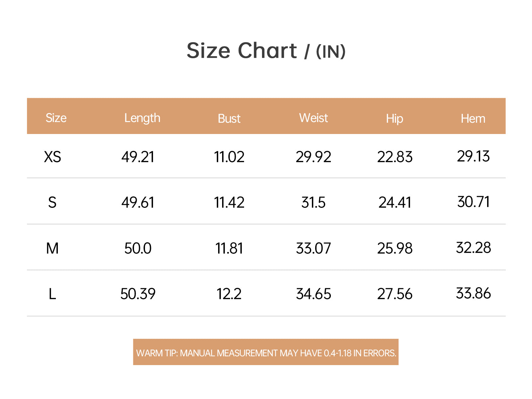Click the S bust value 11.42

229,202
